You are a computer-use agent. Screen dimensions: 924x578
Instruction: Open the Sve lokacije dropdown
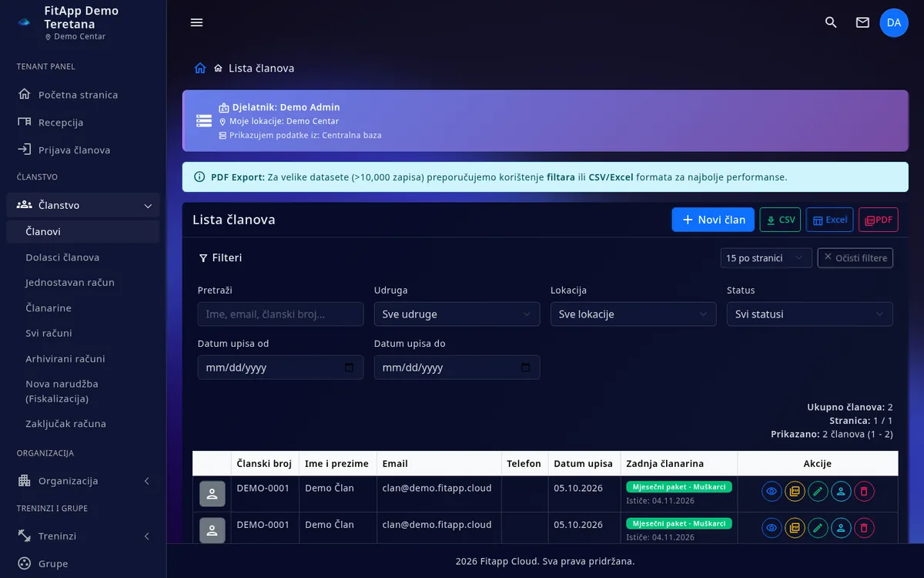[x=634, y=314]
